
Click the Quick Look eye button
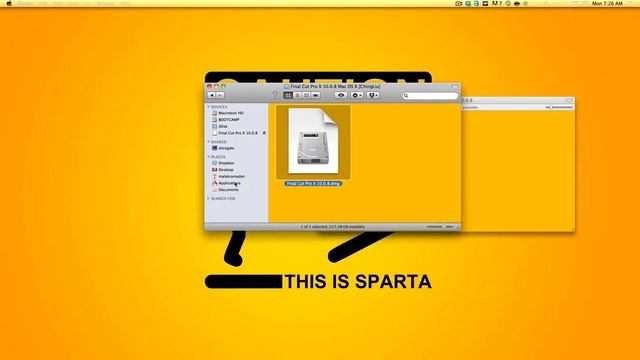pos(341,95)
